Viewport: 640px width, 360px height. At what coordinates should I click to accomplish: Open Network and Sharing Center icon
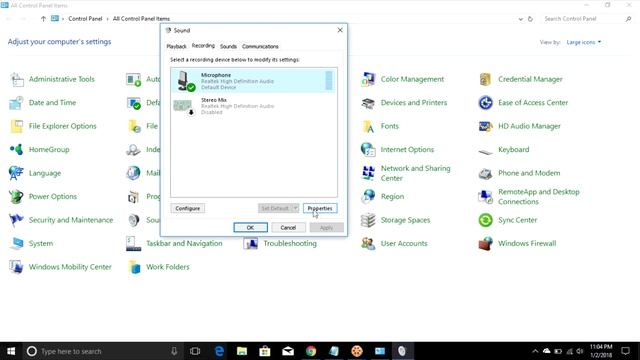pos(368,173)
